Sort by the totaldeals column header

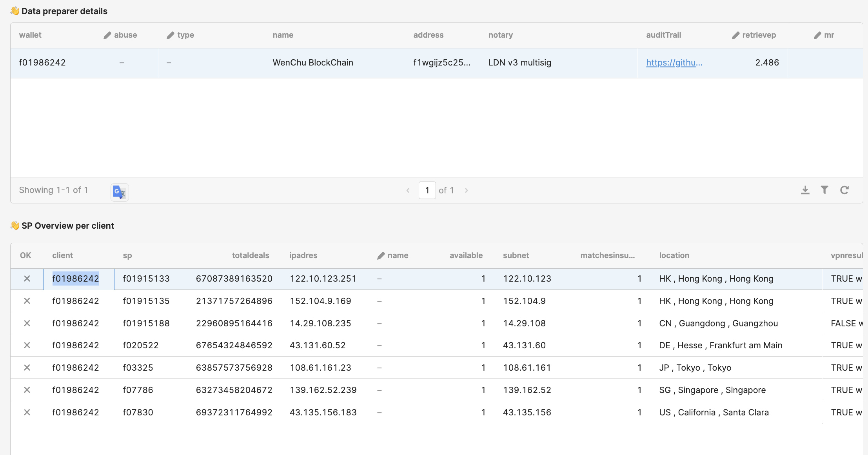pos(250,255)
